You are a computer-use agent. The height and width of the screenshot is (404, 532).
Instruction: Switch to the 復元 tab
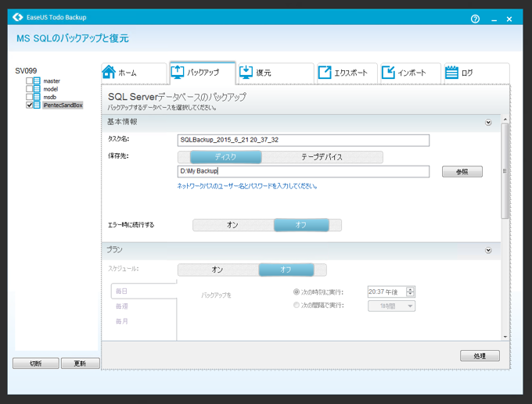pyautogui.click(x=276, y=73)
